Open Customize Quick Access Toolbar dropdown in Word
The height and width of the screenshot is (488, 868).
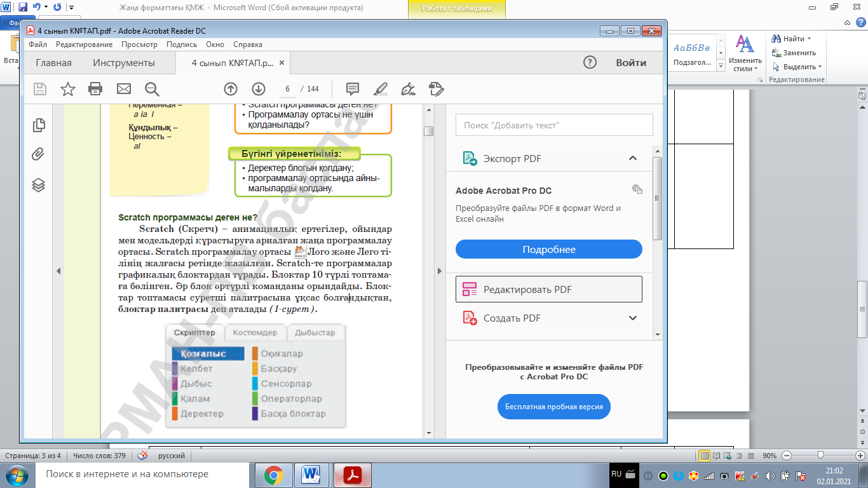[70, 8]
